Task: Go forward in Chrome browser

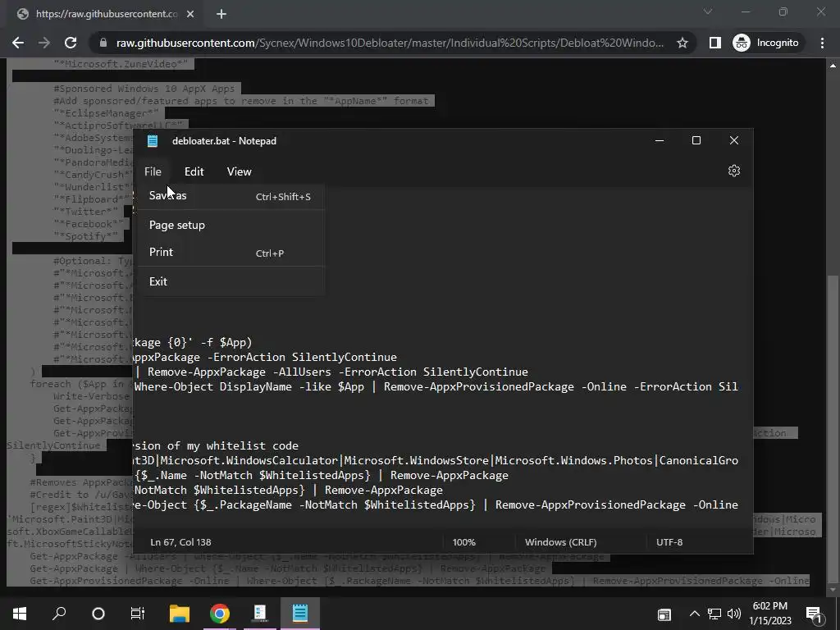Action: click(44, 43)
